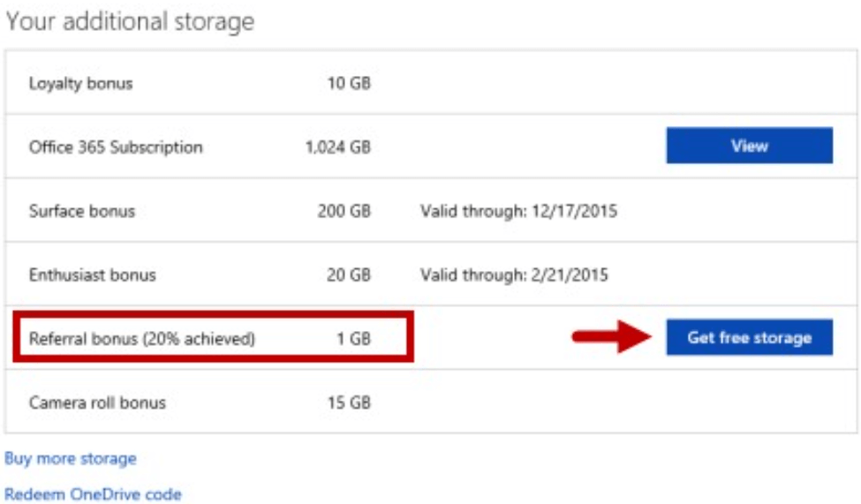The image size is (861, 504).
Task: Click the 1,024 GB storage amount
Action: pyautogui.click(x=338, y=147)
